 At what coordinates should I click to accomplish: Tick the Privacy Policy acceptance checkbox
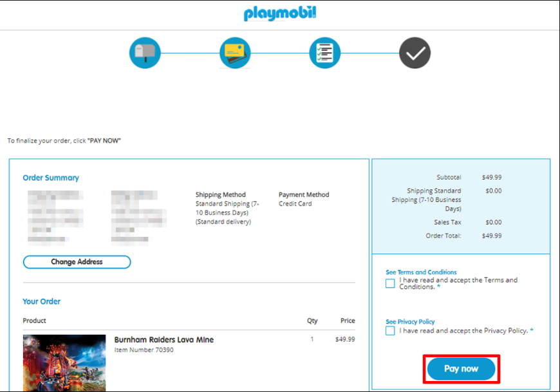tap(390, 331)
